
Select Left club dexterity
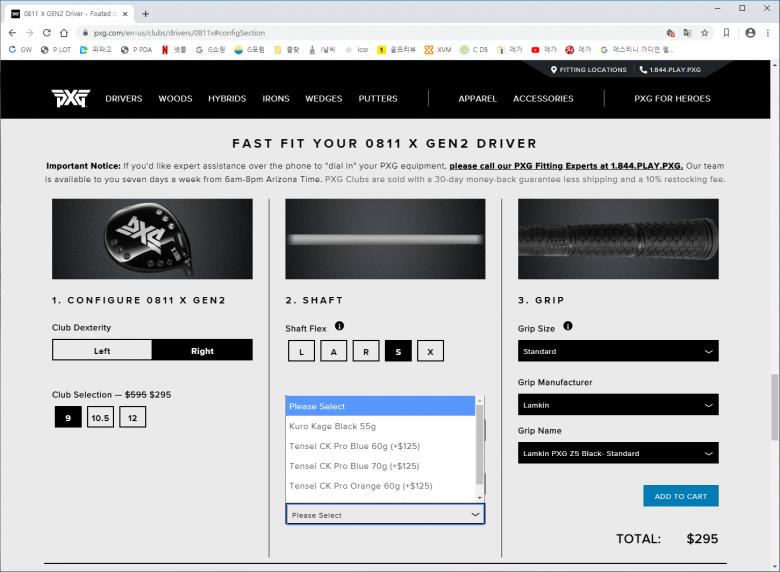102,350
